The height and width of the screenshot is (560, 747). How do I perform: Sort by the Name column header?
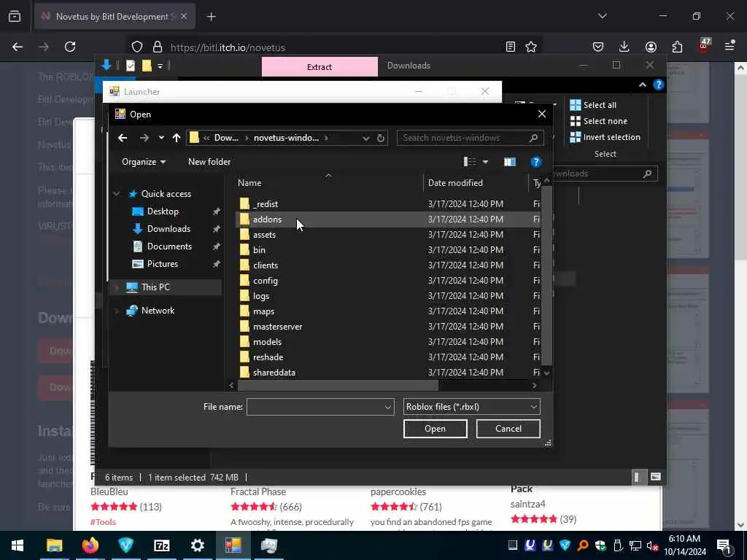[x=249, y=183]
